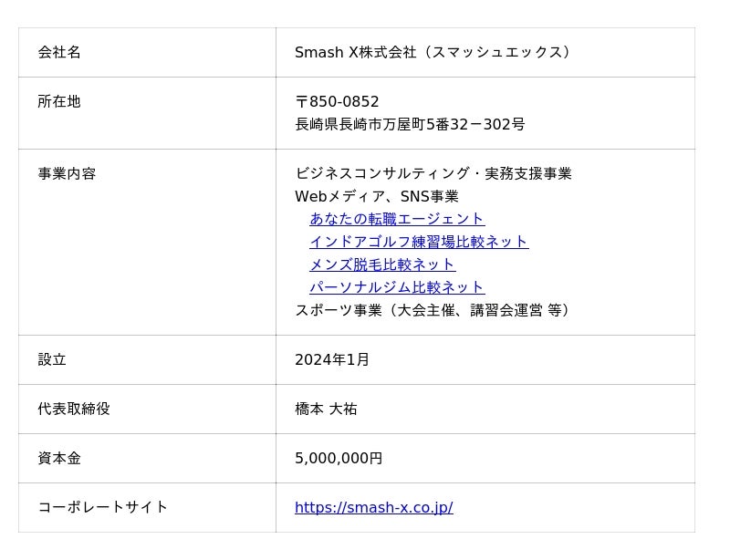Click the 代表取締役 row label

74,409
